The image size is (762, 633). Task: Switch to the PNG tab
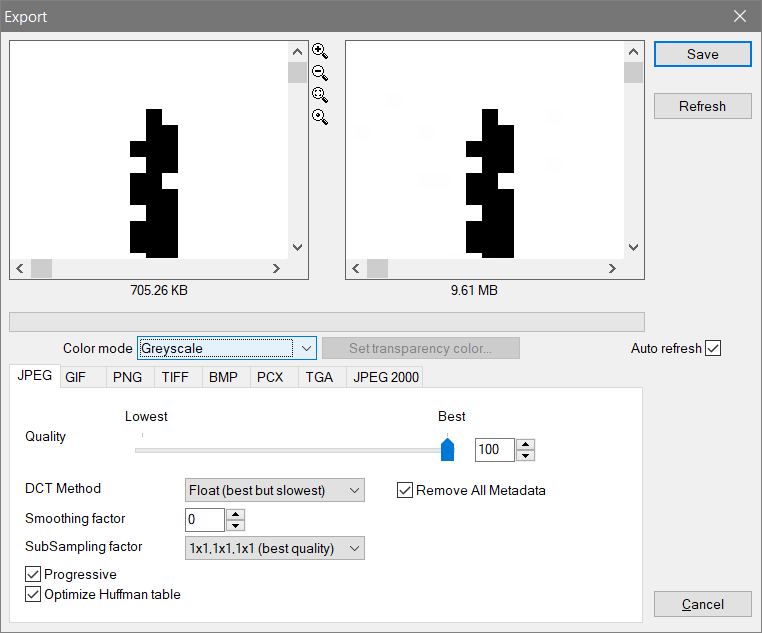coord(127,377)
